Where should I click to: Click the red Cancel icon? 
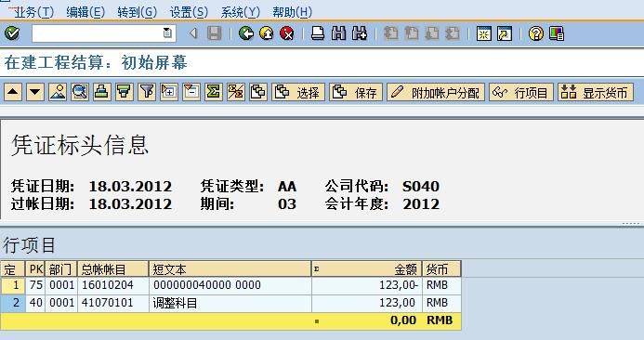287,33
